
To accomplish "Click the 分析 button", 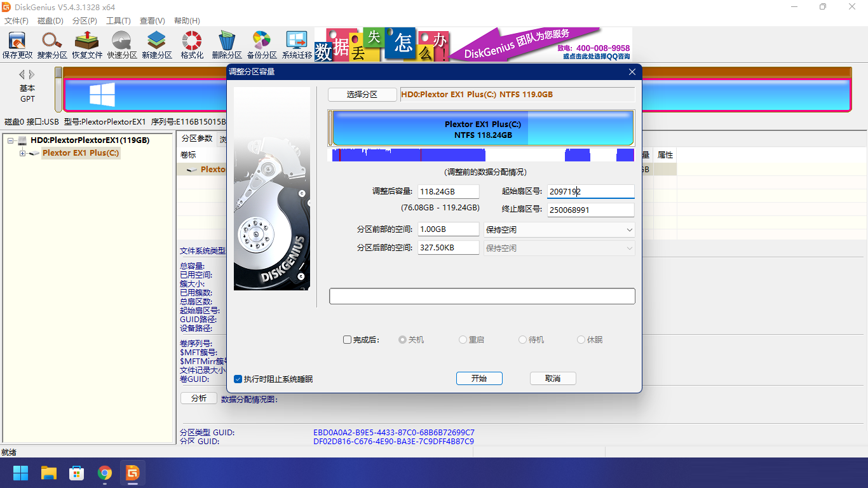I will coord(198,398).
